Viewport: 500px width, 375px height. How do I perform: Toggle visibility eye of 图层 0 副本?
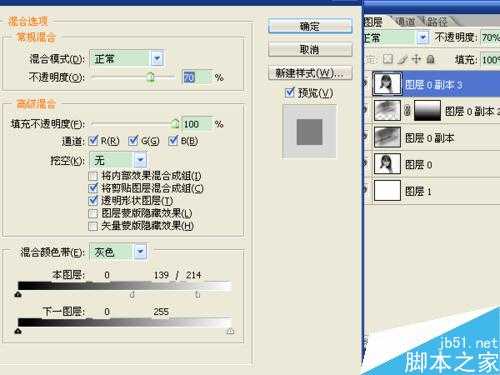click(366, 137)
